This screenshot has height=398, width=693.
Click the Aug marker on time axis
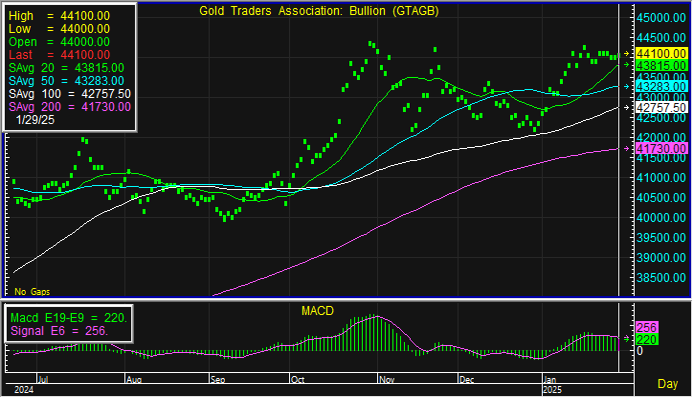point(134,379)
